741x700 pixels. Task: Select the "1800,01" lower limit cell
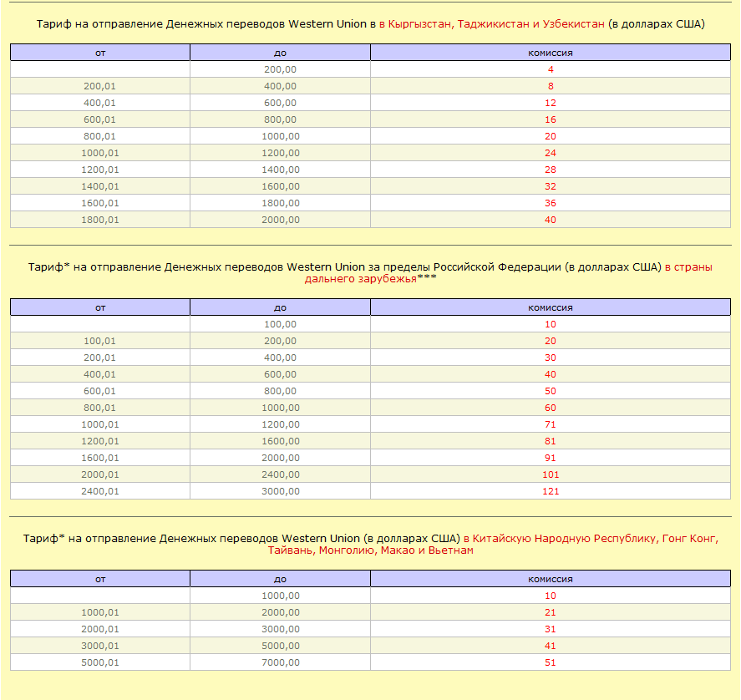click(x=100, y=220)
